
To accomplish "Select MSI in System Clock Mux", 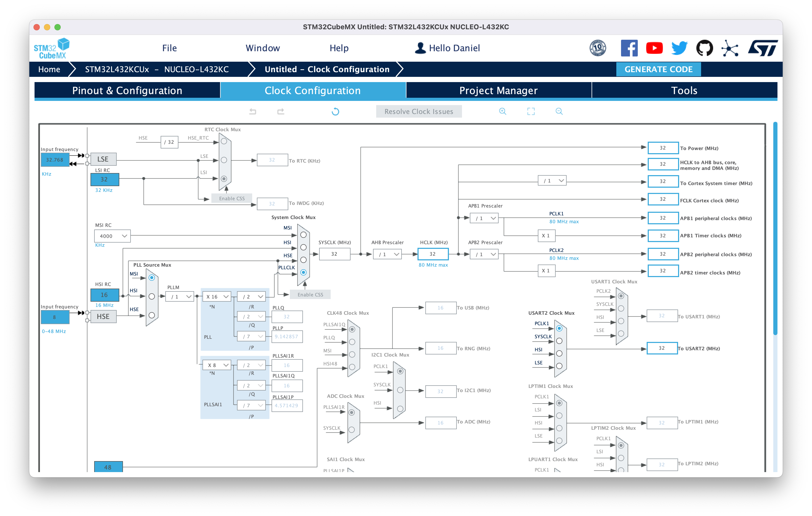I will [303, 234].
